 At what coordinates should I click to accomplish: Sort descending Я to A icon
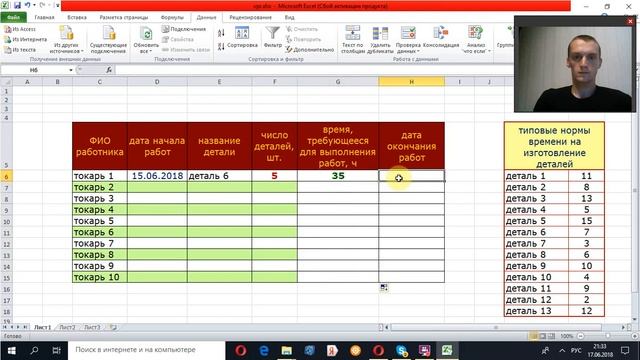point(221,46)
